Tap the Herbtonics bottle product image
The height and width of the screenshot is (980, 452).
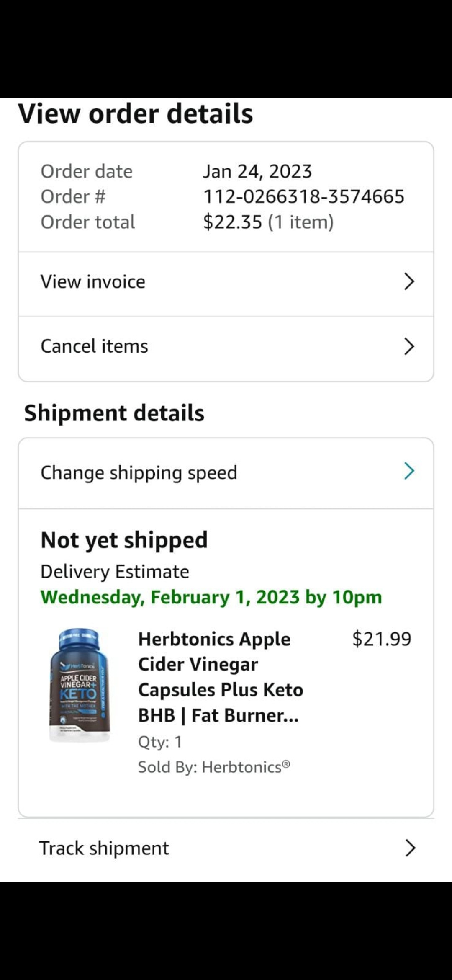tap(80, 685)
